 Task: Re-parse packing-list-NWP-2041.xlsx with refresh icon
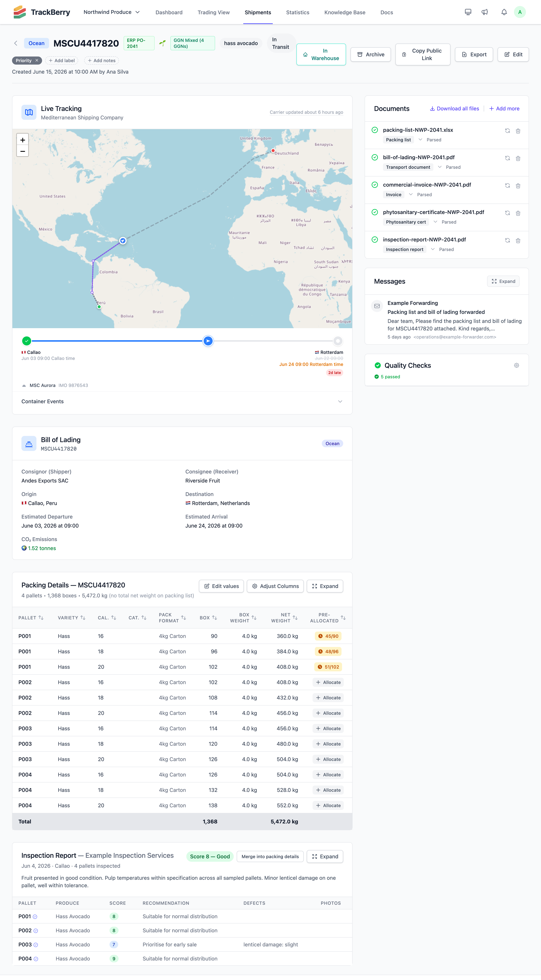coord(507,130)
